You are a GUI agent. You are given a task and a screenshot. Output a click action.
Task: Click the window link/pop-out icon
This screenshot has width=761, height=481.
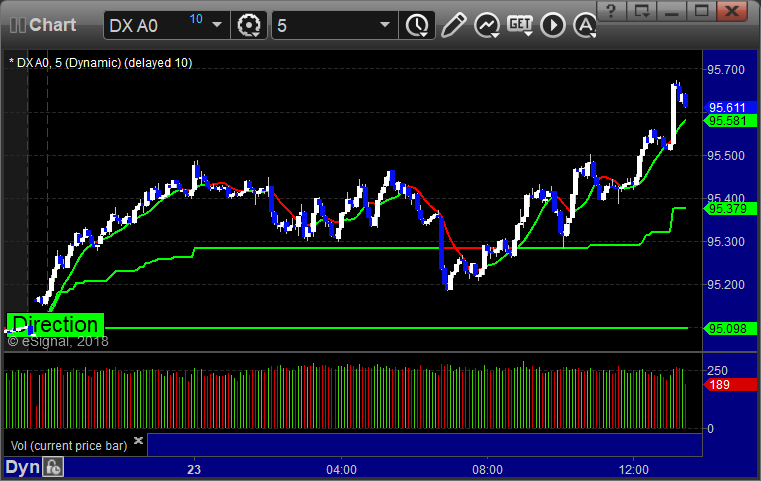click(x=641, y=11)
